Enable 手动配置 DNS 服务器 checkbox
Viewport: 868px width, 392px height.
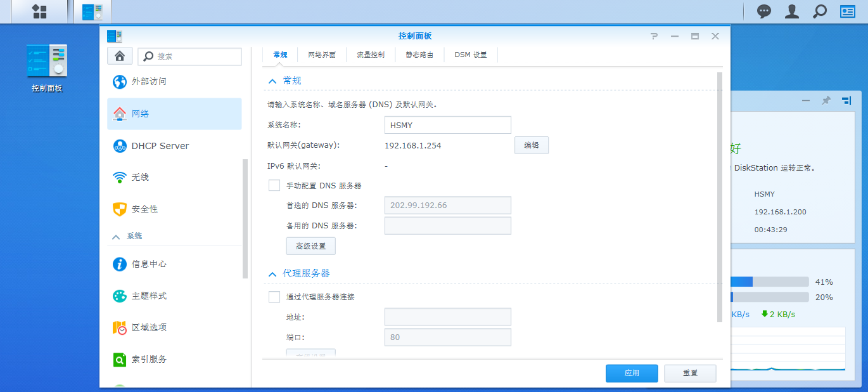274,185
